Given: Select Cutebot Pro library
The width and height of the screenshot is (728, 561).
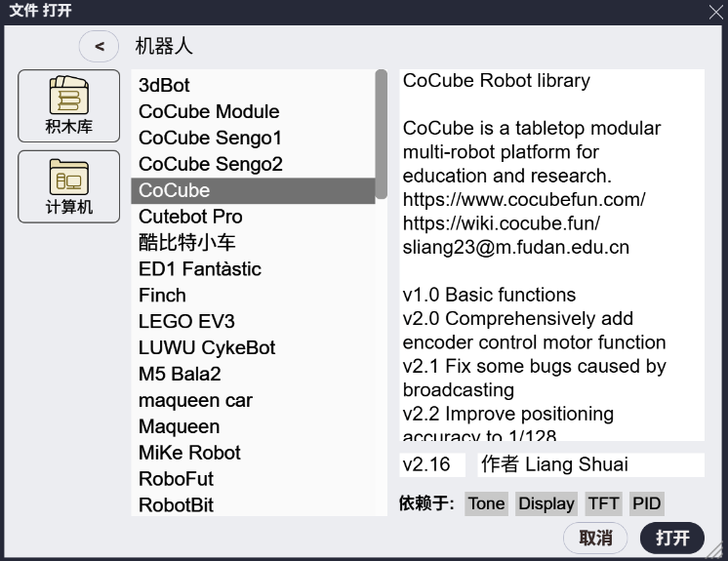Looking at the screenshot, I should (x=190, y=217).
